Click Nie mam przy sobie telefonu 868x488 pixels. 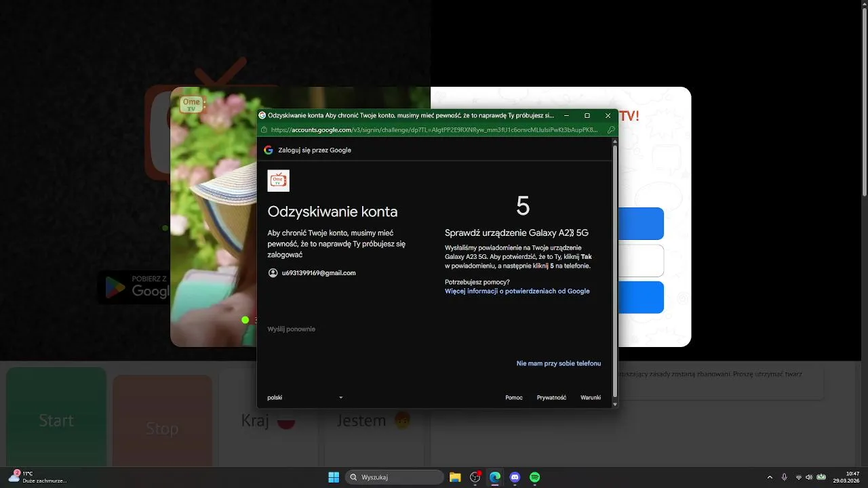pyautogui.click(x=559, y=363)
